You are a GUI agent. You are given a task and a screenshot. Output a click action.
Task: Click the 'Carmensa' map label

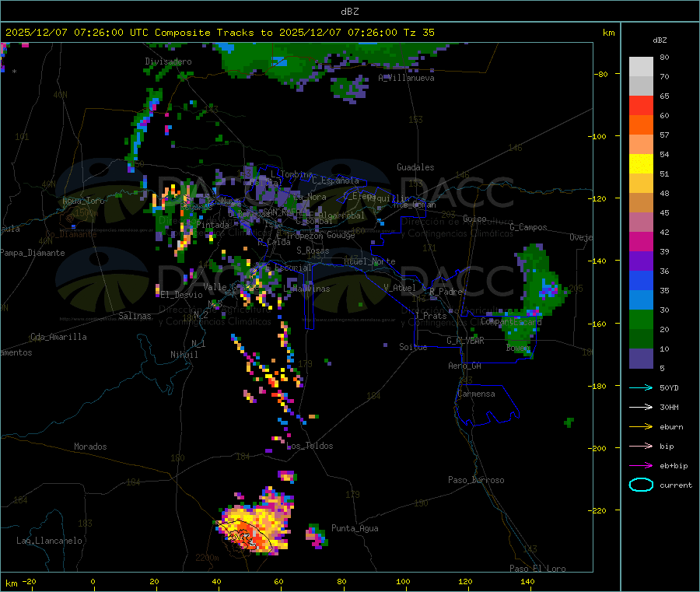476,394
